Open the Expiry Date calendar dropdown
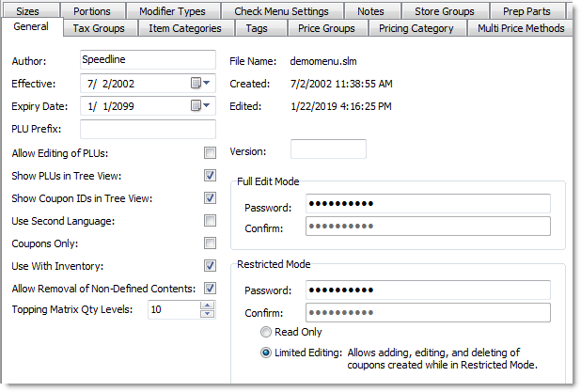The image size is (581, 392). coord(200,105)
